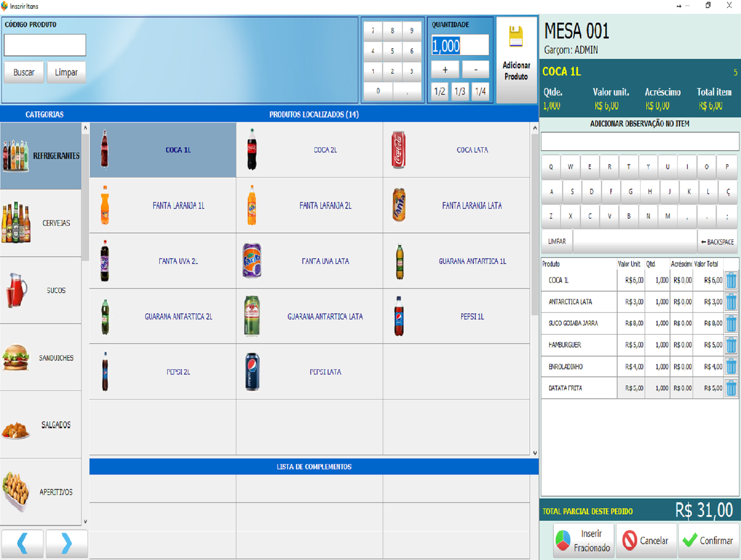The image size is (741, 560).
Task: Click the Inserir Fracionado button
Action: pos(584,540)
